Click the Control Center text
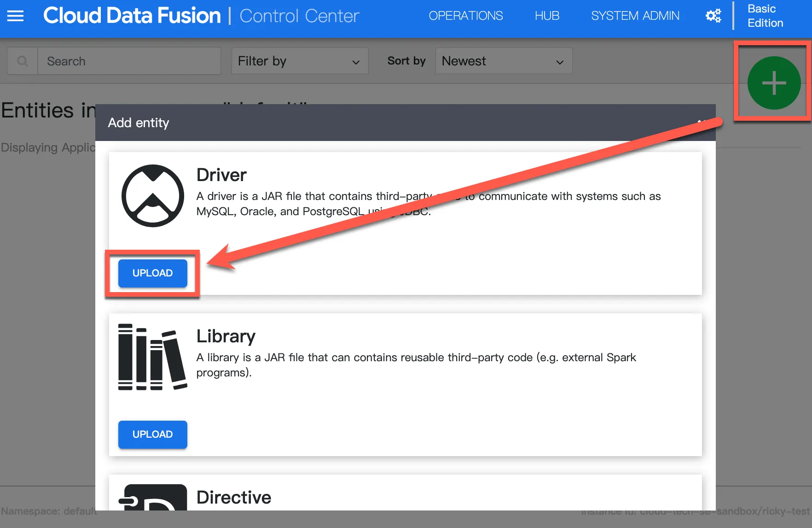 (299, 16)
